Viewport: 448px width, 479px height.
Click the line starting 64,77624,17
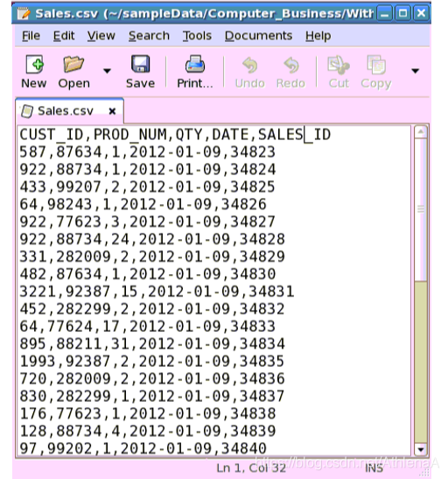pyautogui.click(x=148, y=327)
